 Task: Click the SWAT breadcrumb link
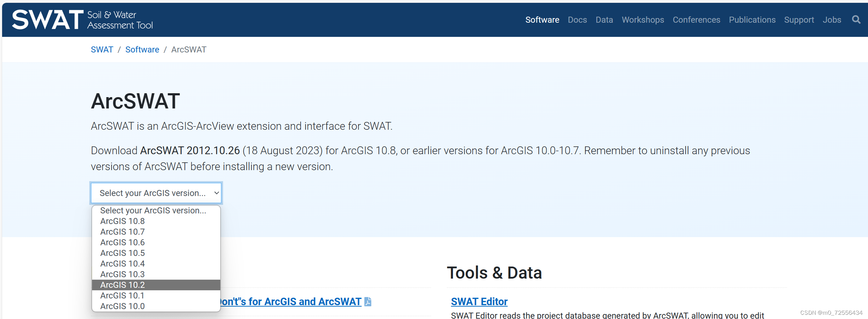[x=102, y=49]
